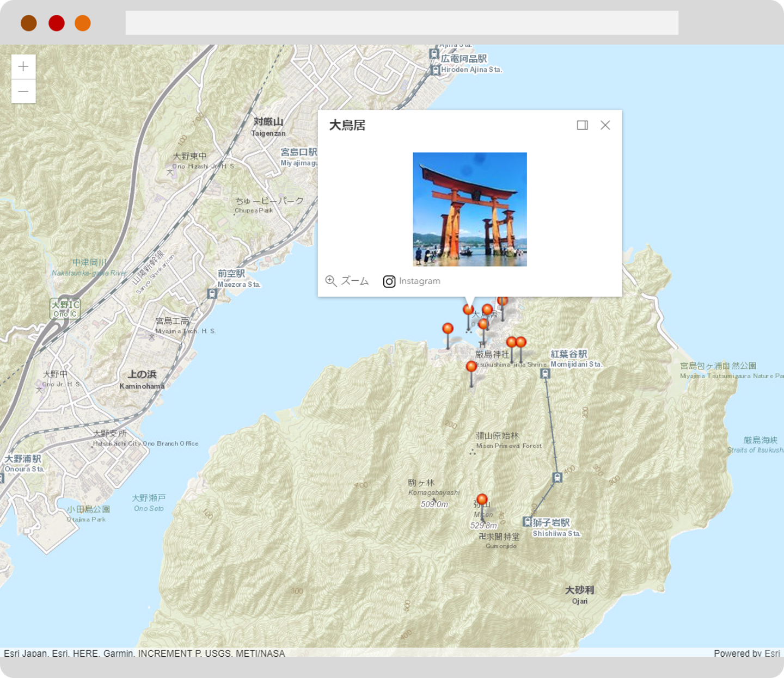The height and width of the screenshot is (678, 784).
Task: Dock the 大鳥居 popup panel
Action: 583,125
